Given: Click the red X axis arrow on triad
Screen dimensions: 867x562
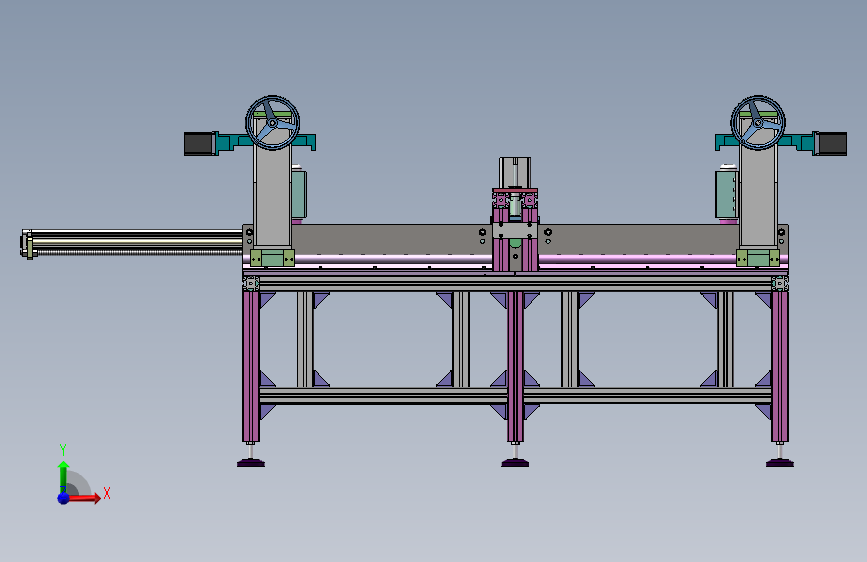Looking at the screenshot, I should click(85, 498).
